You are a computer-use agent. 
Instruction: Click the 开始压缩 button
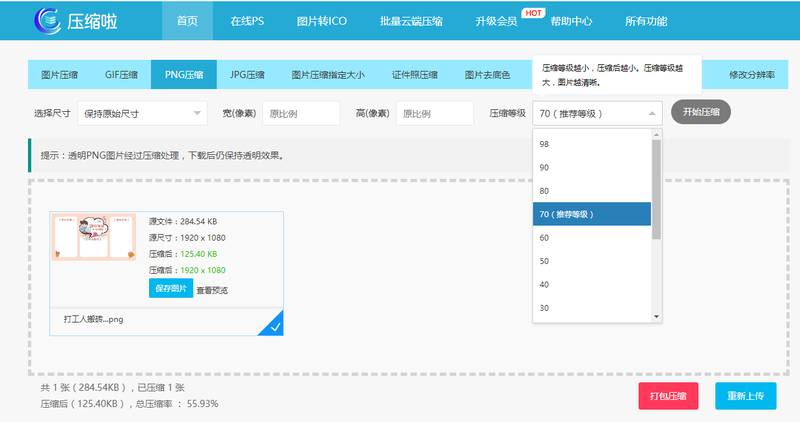click(701, 112)
